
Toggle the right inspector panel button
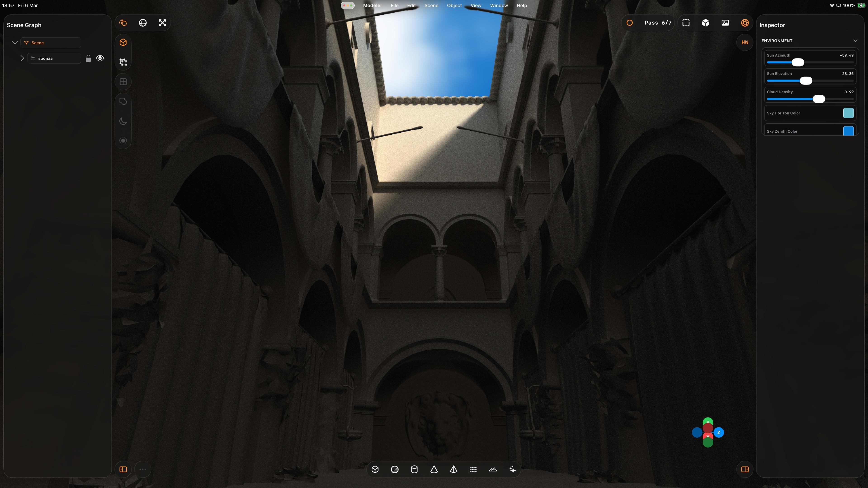click(745, 469)
